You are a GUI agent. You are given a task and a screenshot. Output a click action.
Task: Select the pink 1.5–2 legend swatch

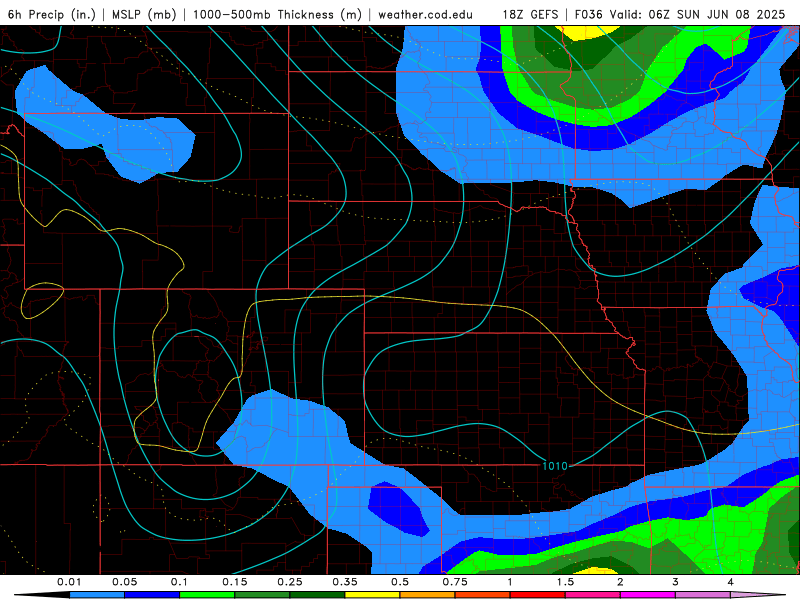[593, 595]
